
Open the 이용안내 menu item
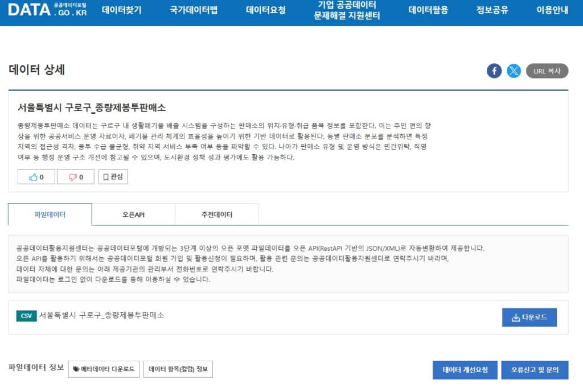(x=550, y=10)
